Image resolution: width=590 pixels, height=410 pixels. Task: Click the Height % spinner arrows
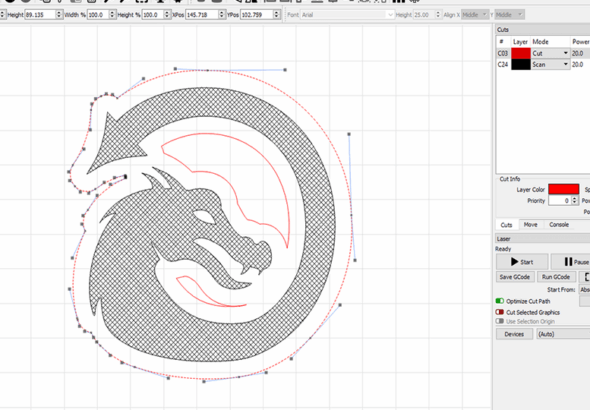coord(167,15)
